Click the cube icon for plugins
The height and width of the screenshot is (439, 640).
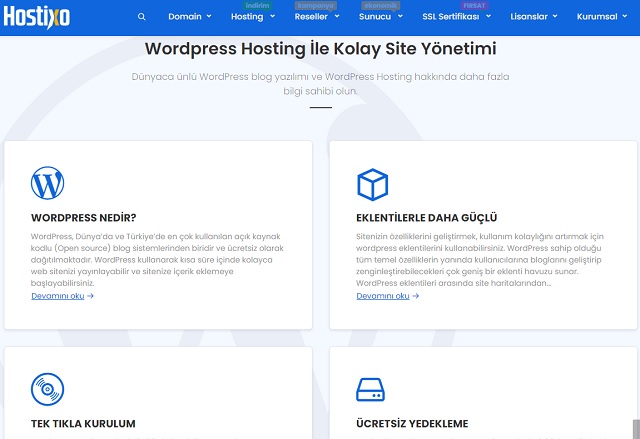pyautogui.click(x=372, y=184)
